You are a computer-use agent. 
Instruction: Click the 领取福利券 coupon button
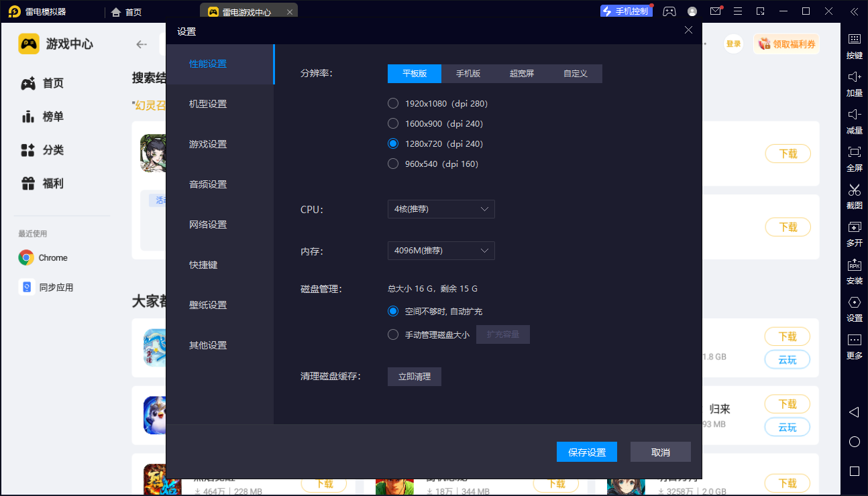pyautogui.click(x=786, y=44)
